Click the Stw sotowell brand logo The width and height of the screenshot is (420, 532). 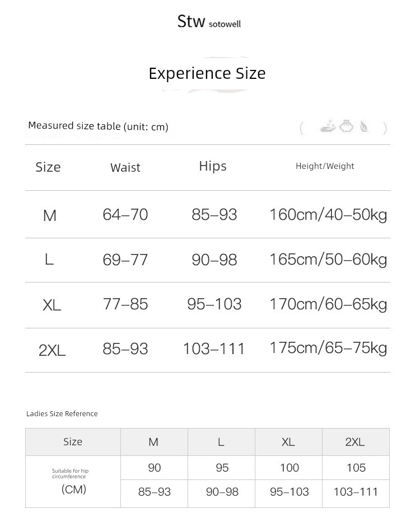click(x=209, y=21)
